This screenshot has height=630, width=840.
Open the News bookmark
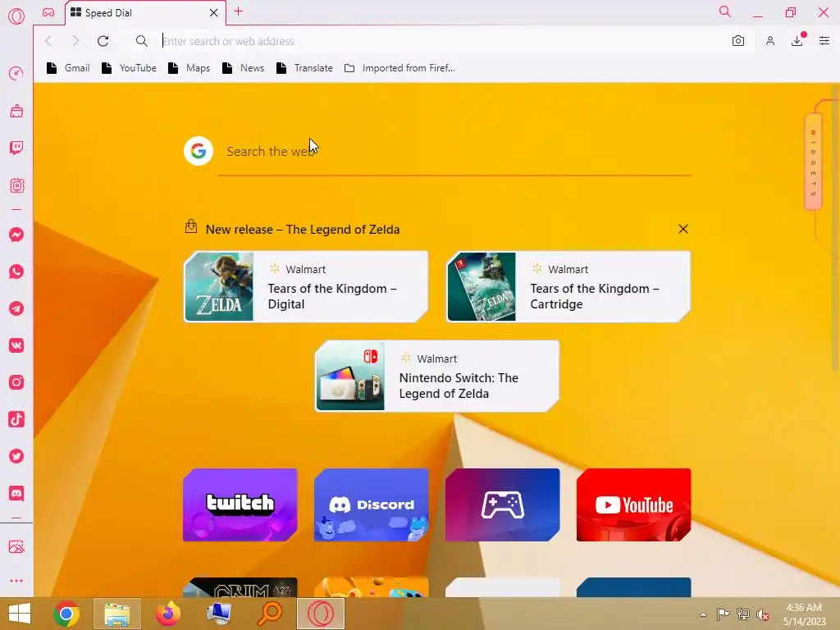click(243, 68)
